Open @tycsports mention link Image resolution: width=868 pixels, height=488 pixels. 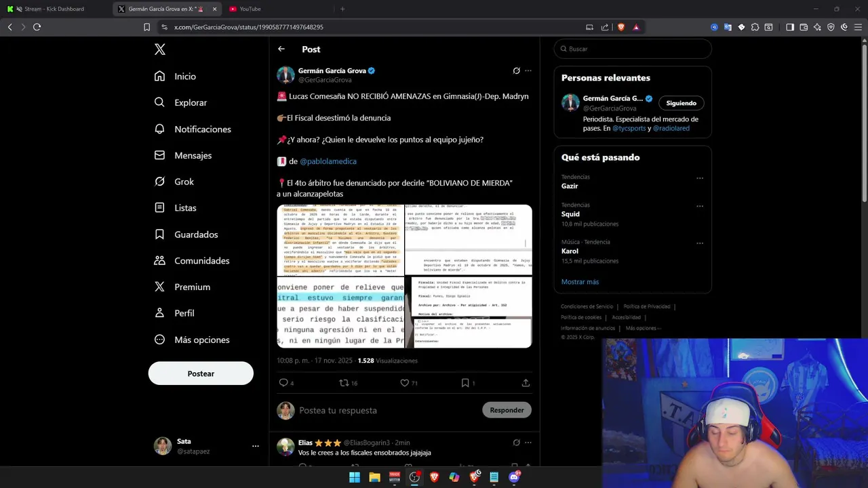[629, 128]
